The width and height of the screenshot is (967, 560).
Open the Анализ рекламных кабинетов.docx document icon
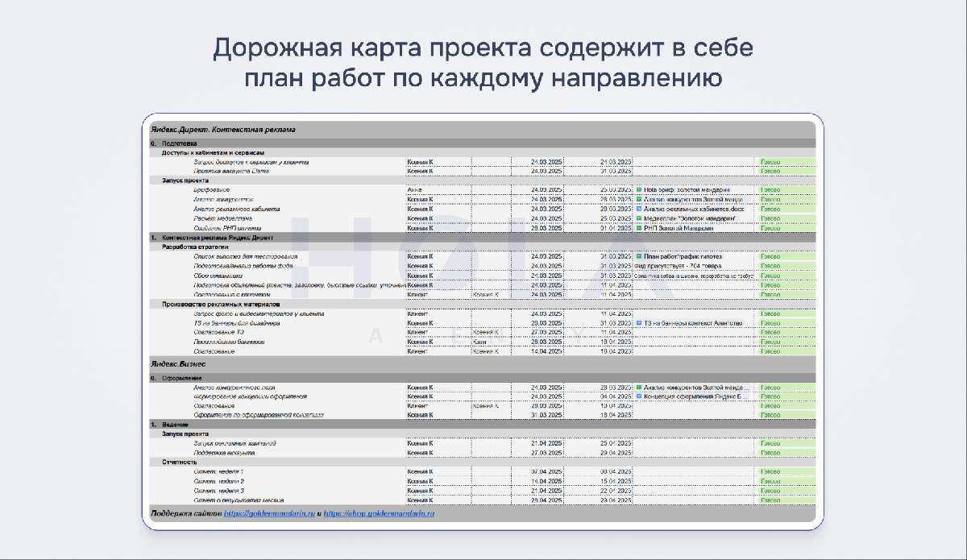point(639,209)
